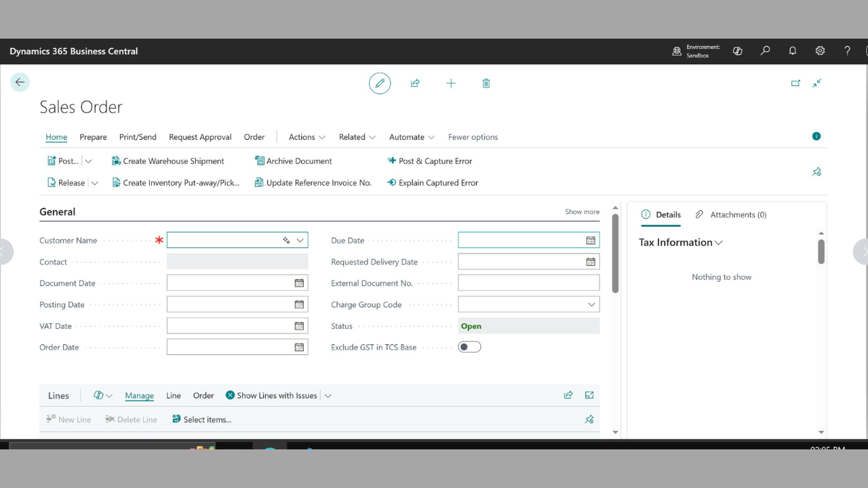
Task: Open the Due Date calendar picker
Action: click(x=591, y=241)
